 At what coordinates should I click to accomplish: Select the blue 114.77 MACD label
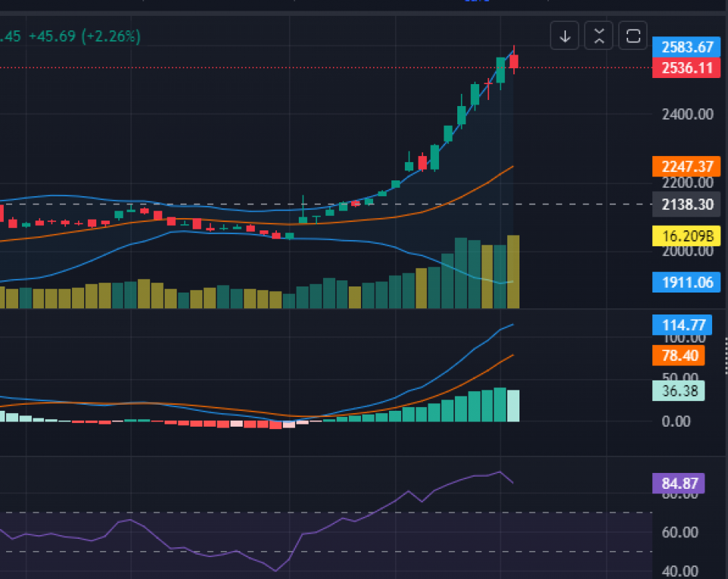[x=682, y=325]
